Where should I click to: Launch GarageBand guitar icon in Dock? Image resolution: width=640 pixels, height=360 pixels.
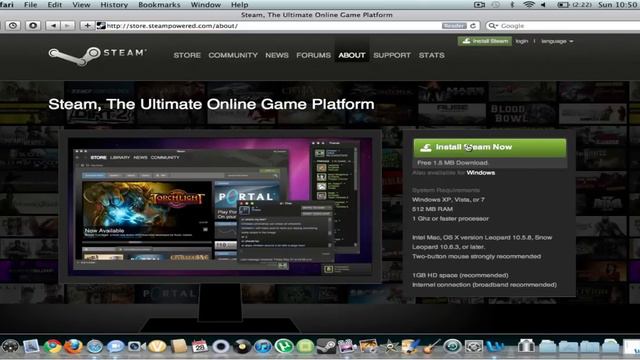[431, 347]
